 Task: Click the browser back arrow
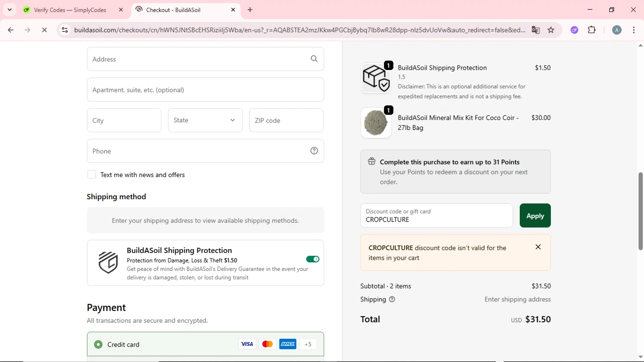(x=10, y=30)
